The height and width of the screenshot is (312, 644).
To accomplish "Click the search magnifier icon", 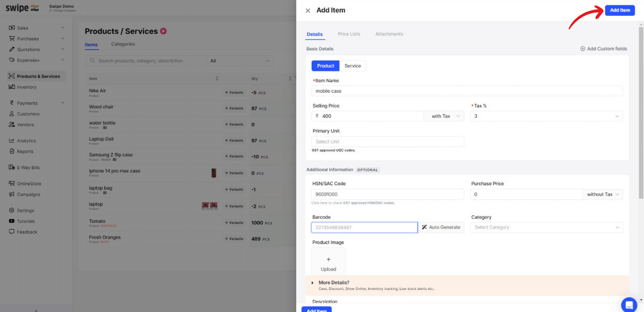I will click(92, 61).
